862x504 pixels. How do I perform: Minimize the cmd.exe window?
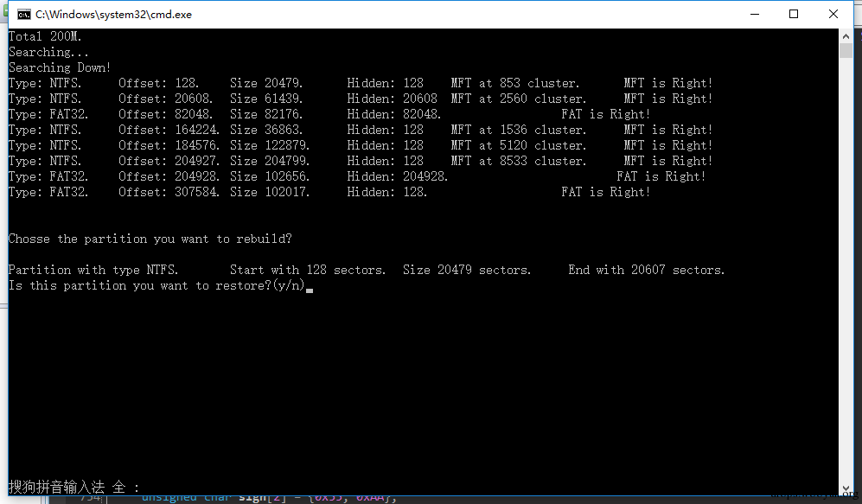click(x=754, y=15)
